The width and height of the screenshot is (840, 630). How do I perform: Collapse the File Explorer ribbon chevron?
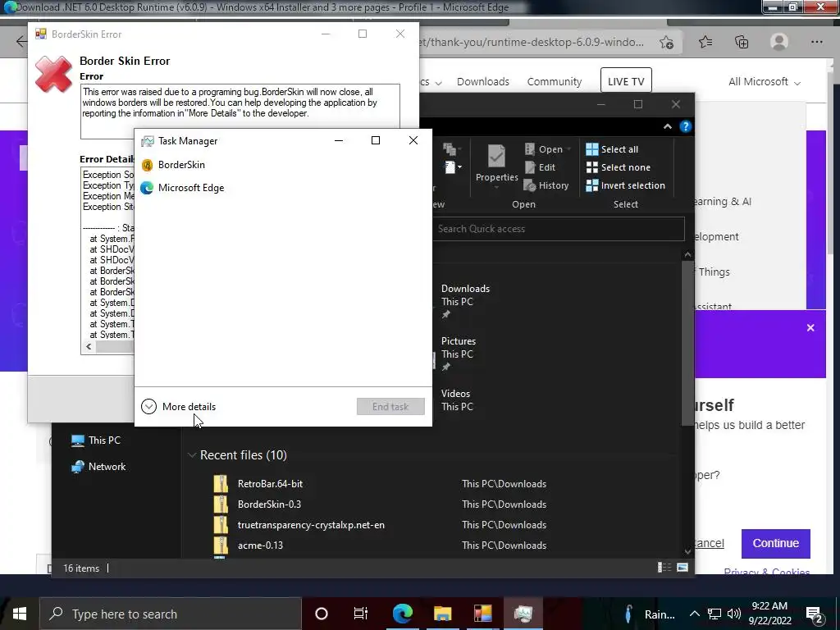click(x=668, y=126)
